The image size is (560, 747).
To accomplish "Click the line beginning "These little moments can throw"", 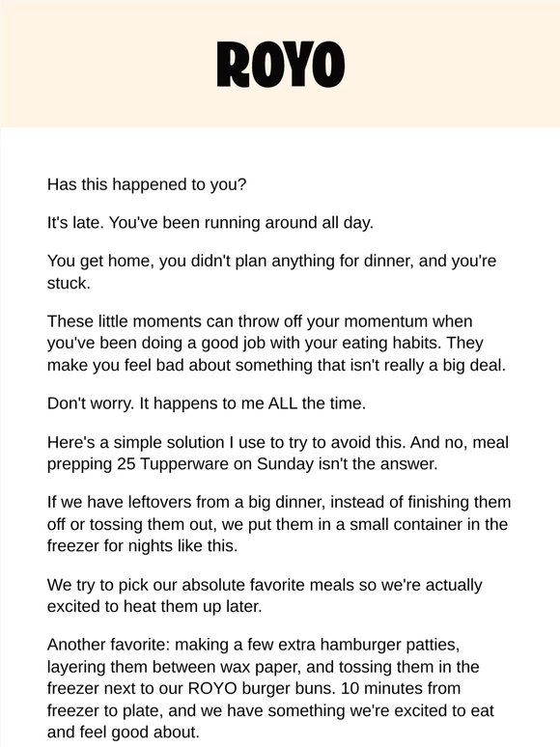I will 260,321.
